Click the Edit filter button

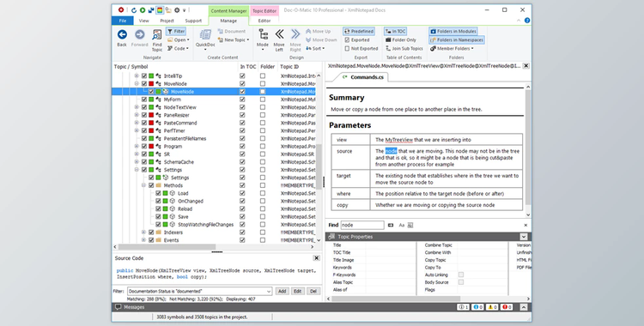point(297,291)
